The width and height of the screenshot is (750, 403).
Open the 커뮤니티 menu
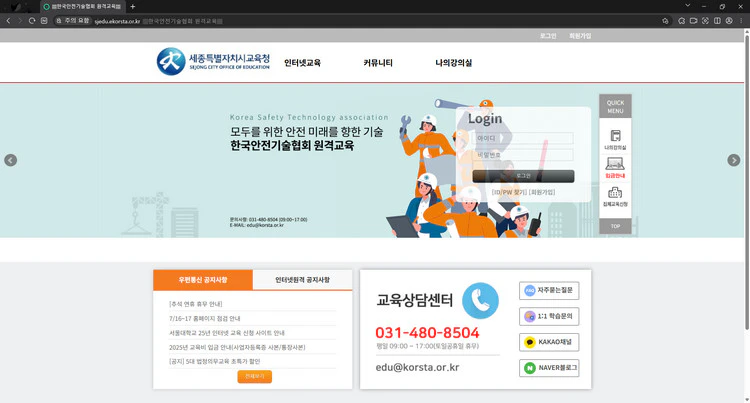coord(377,63)
